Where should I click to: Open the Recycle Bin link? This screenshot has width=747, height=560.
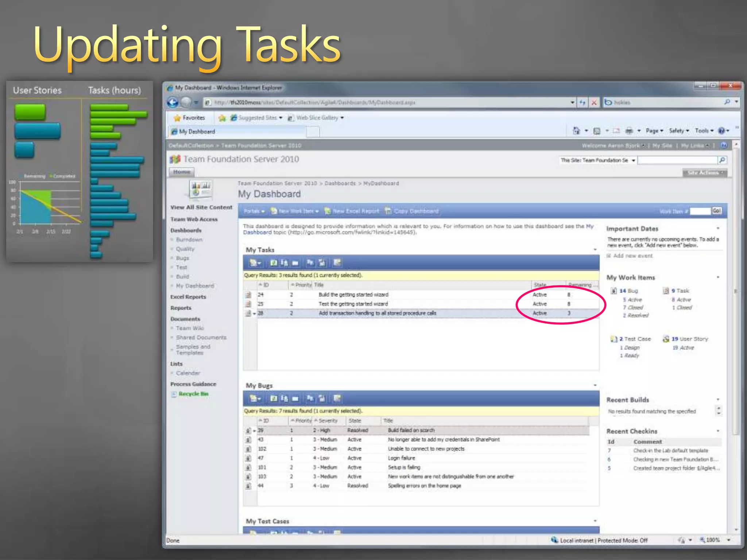tap(193, 394)
